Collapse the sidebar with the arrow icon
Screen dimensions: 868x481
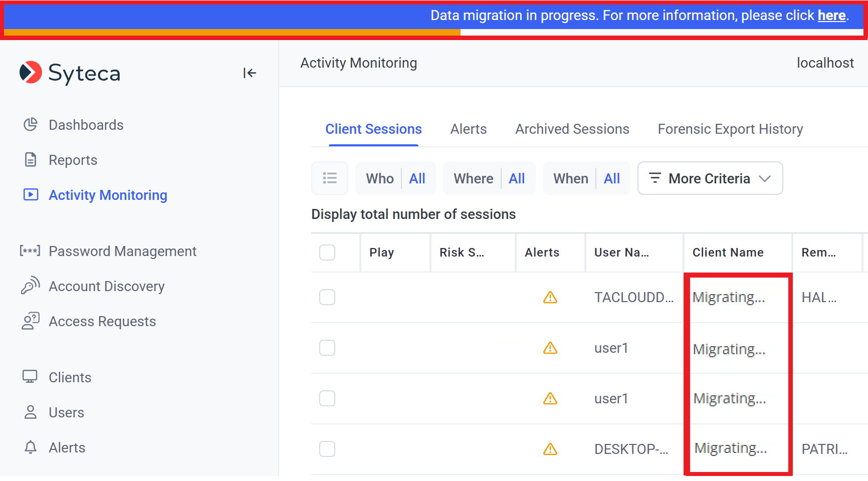coord(249,73)
